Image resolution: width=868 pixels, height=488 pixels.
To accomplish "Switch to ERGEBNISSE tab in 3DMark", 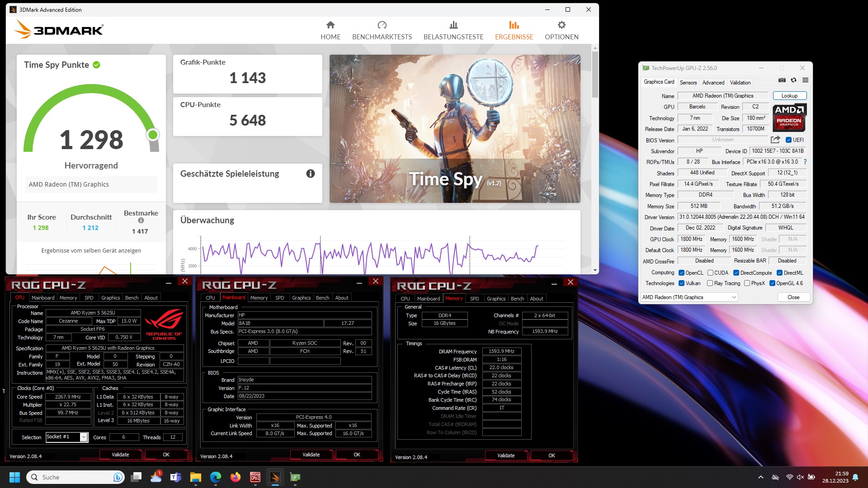I will [x=514, y=30].
